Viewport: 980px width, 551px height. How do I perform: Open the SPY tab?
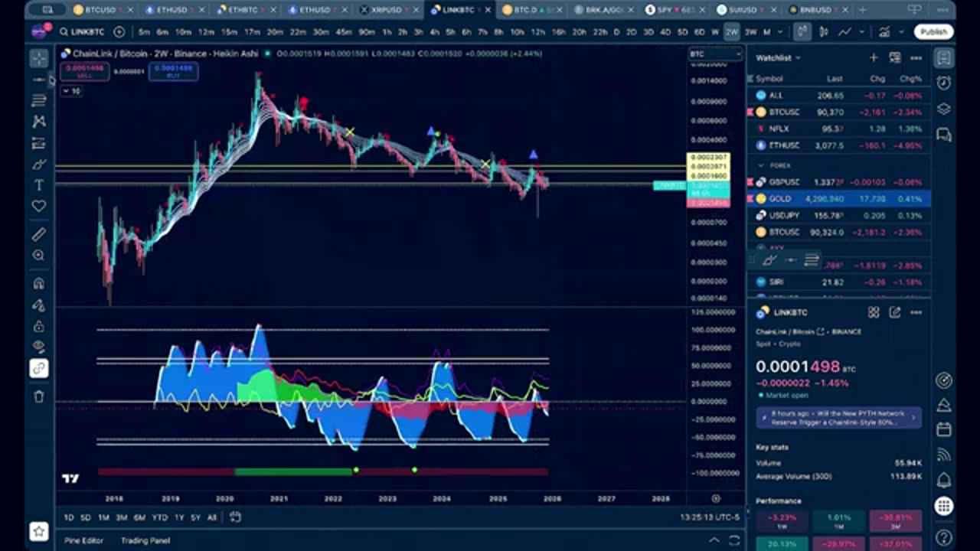tap(674, 10)
